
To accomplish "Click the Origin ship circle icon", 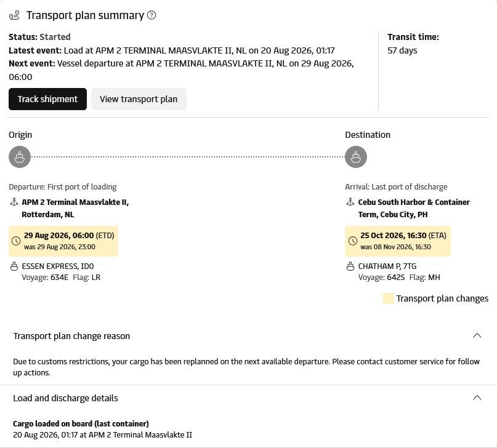I will pyautogui.click(x=20, y=157).
